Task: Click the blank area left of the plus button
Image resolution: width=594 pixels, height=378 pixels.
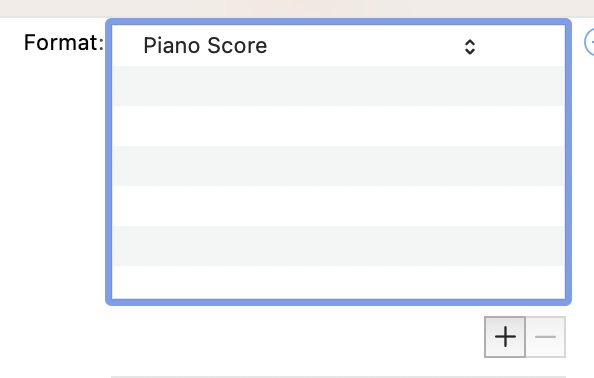Action: pyautogui.click(x=297, y=337)
